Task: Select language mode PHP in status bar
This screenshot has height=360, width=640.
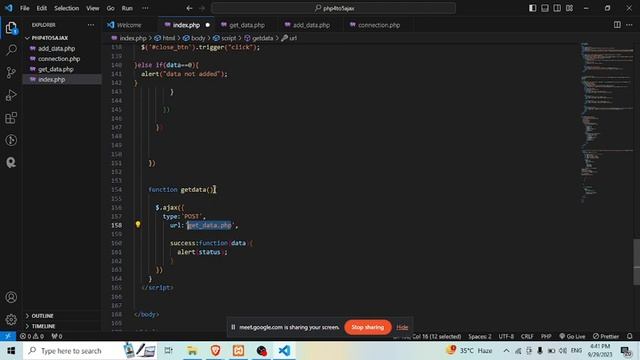Action: [x=546, y=336]
